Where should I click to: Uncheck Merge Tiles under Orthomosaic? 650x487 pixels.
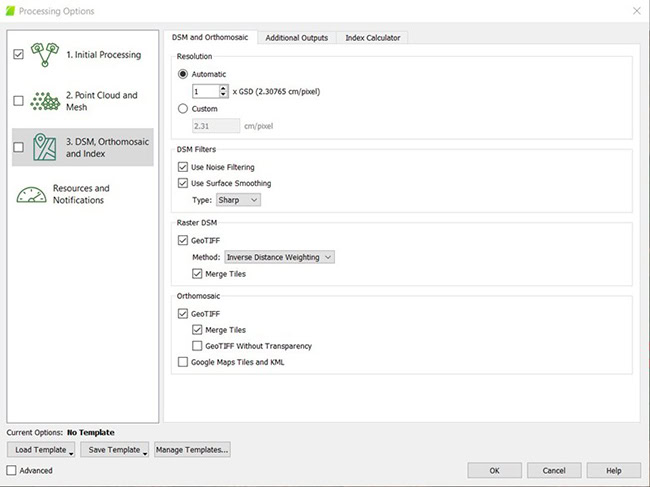pos(197,330)
